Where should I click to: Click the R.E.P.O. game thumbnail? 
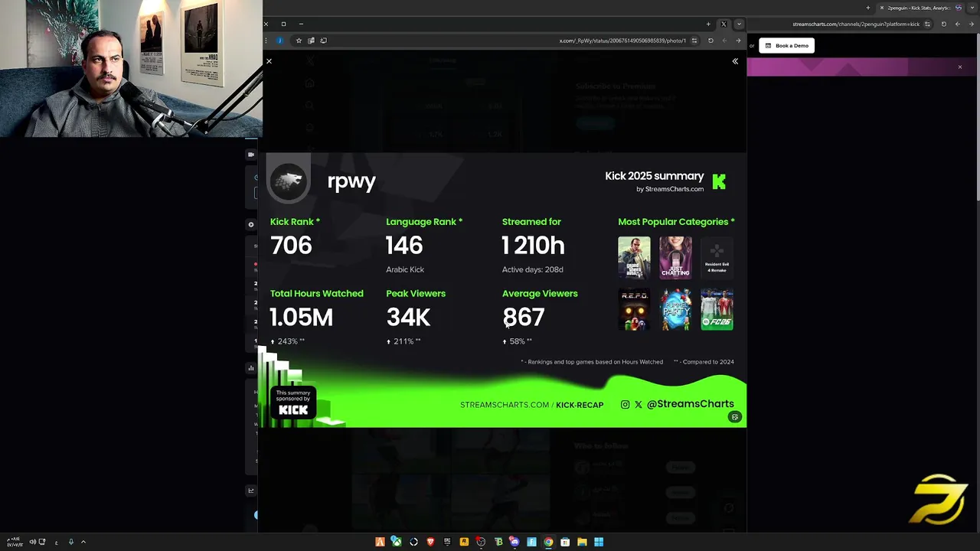pyautogui.click(x=634, y=309)
